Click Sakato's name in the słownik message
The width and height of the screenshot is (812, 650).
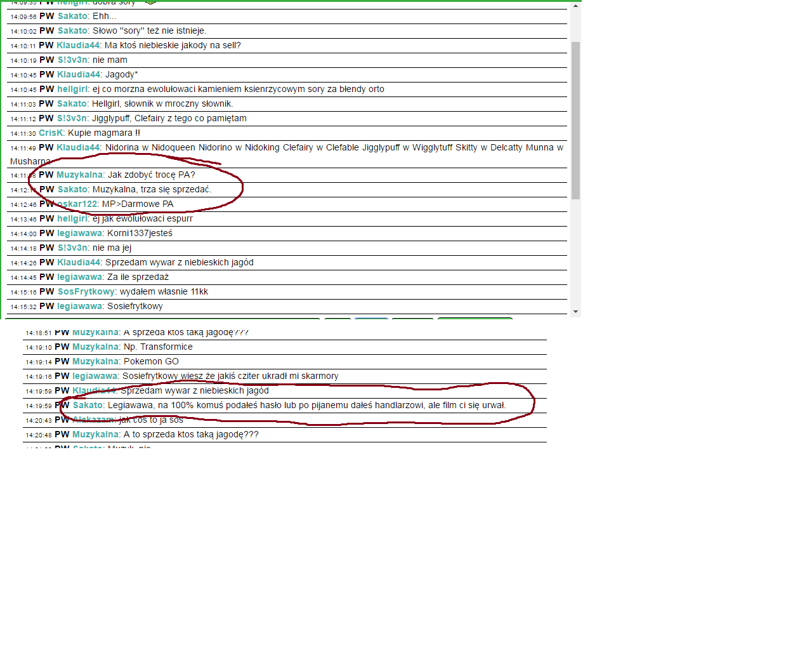72,104
